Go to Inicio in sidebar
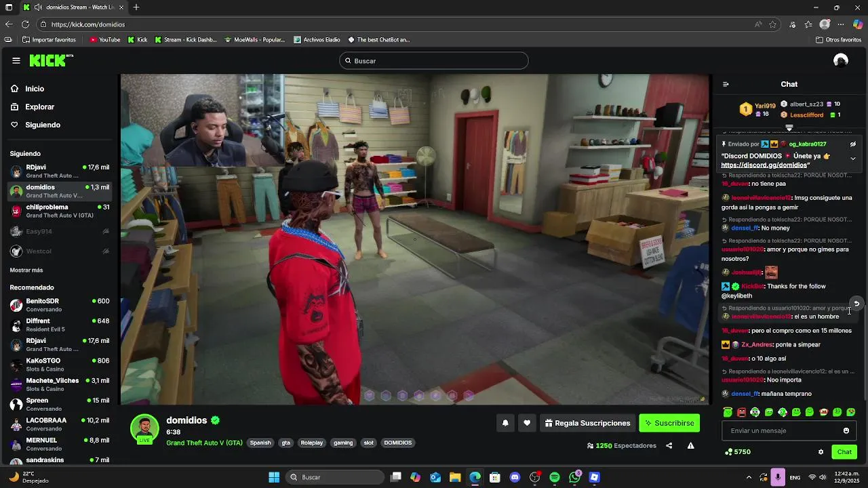868x488 pixels. [x=27, y=89]
